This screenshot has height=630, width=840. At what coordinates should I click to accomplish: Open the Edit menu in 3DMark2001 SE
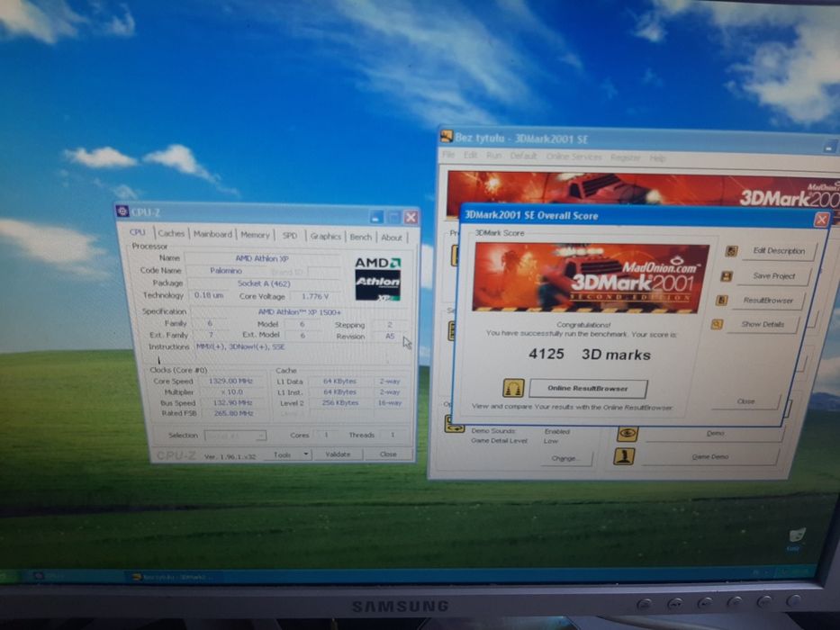pyautogui.click(x=470, y=155)
